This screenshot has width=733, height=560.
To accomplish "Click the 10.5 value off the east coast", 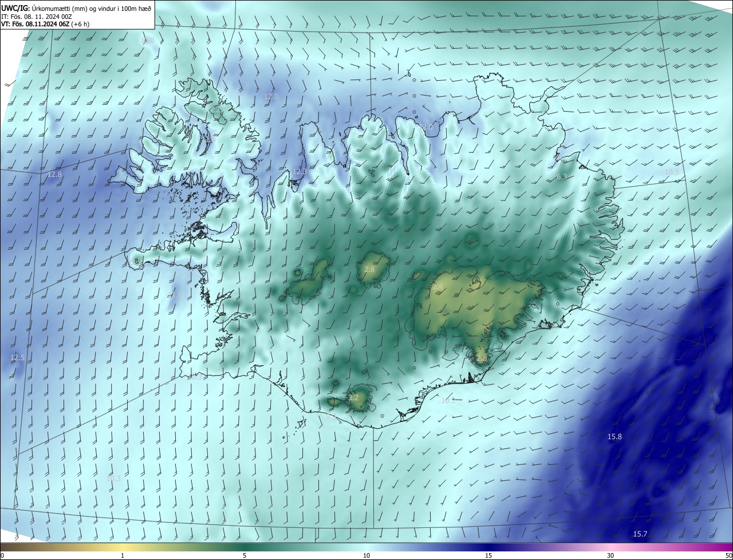I will pyautogui.click(x=672, y=172).
